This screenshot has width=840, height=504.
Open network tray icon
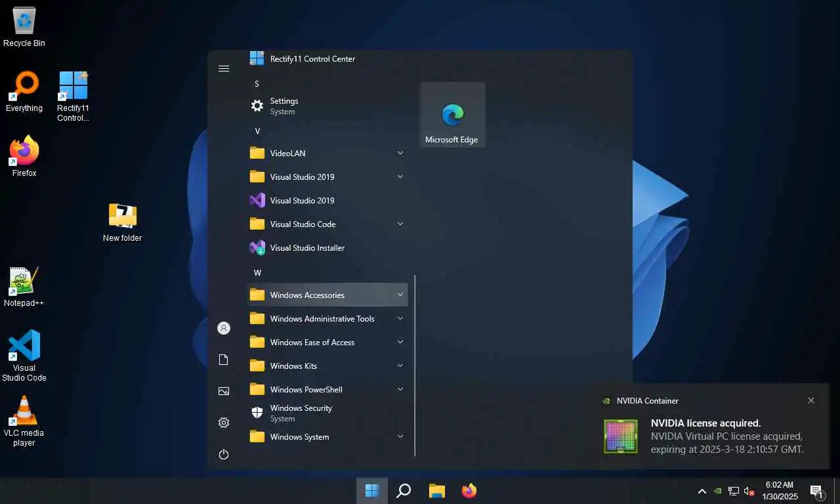pyautogui.click(x=734, y=491)
